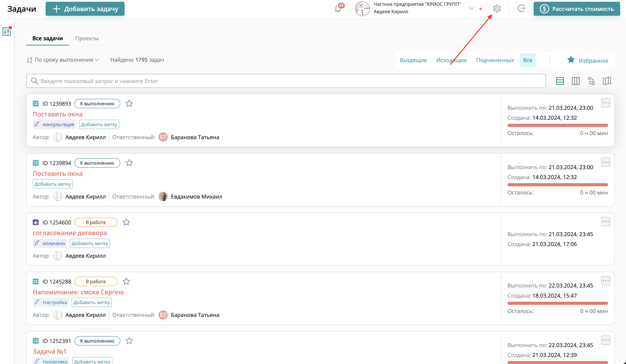Open the filter panel sidebar icon
The image size is (626, 364).
[7, 32]
